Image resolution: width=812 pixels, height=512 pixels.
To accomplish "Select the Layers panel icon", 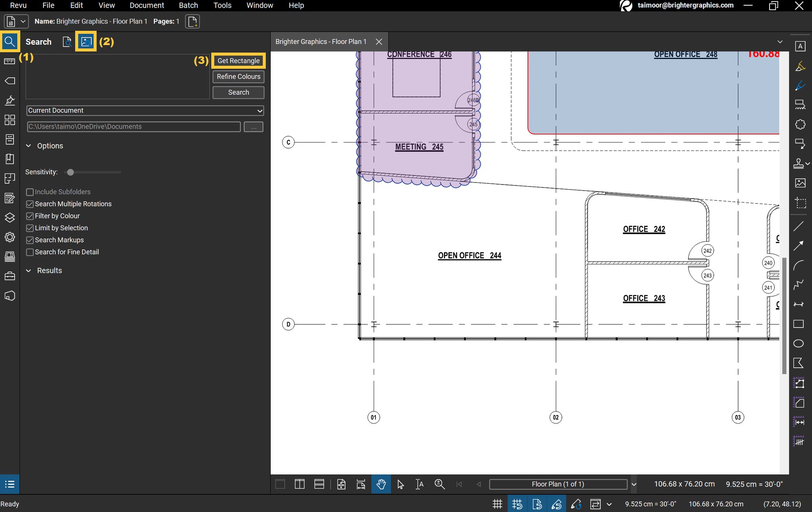I will tap(10, 217).
